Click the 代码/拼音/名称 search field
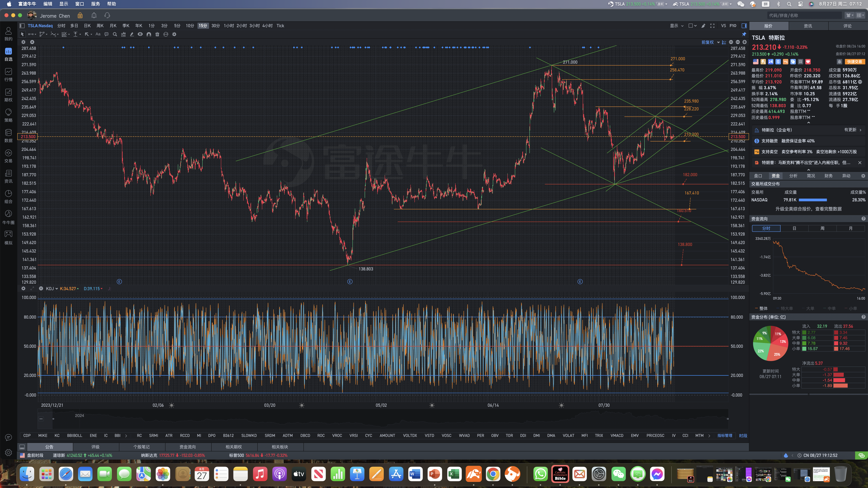The height and width of the screenshot is (488, 868). pos(805,15)
